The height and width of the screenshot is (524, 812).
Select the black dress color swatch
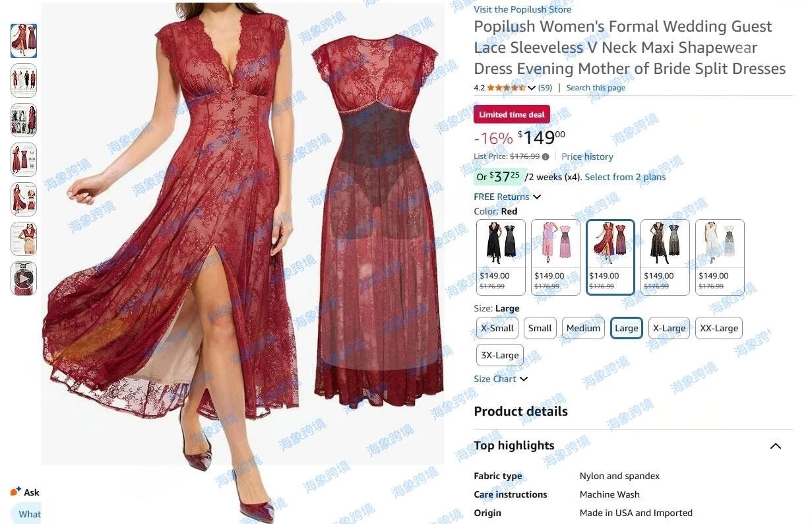click(x=501, y=257)
